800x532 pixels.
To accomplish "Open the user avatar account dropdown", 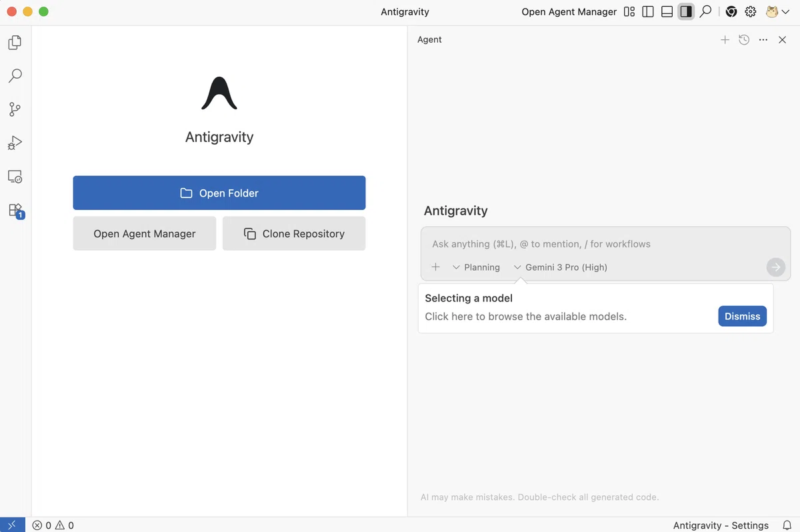I will [778, 11].
